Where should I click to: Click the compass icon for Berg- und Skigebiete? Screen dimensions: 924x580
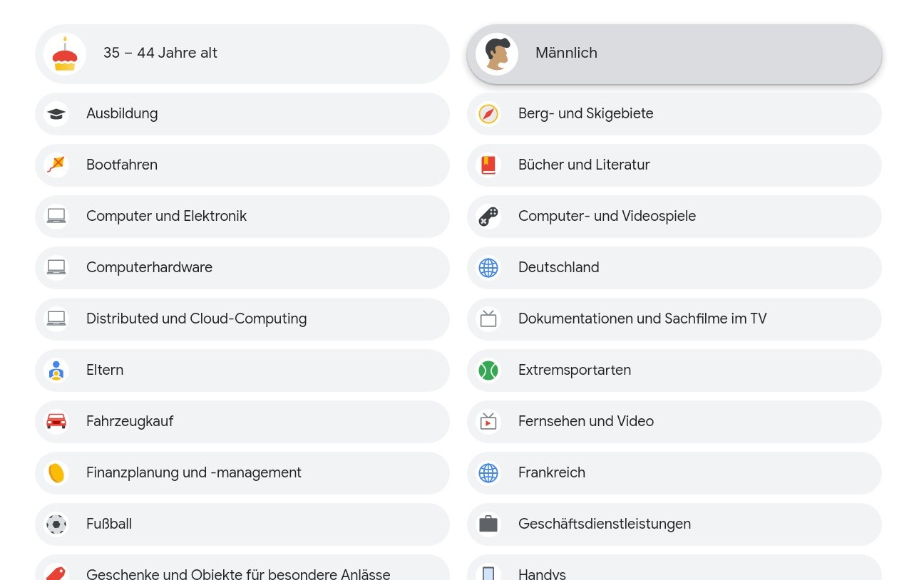click(488, 113)
